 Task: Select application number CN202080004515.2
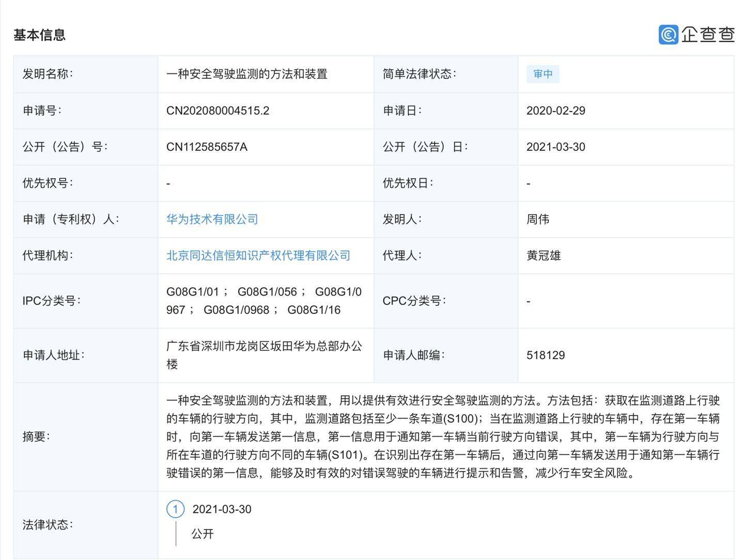point(218,111)
